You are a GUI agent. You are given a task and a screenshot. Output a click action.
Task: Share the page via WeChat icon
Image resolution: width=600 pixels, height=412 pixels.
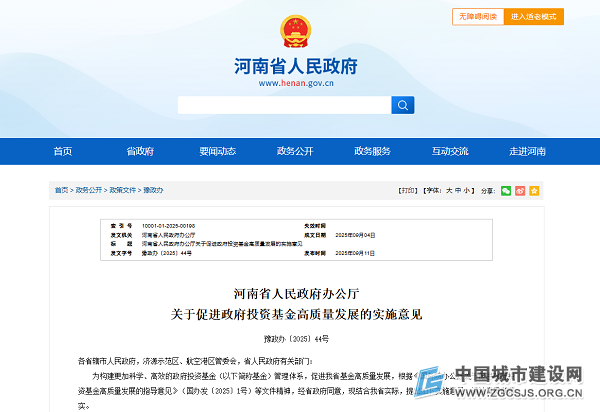click(x=506, y=189)
